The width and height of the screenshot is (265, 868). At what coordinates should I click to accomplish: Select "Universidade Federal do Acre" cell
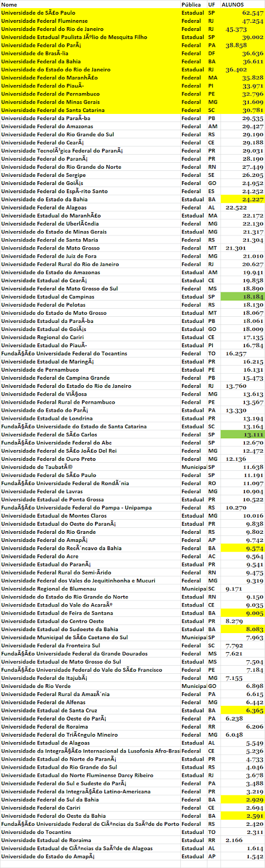[x=39, y=557]
